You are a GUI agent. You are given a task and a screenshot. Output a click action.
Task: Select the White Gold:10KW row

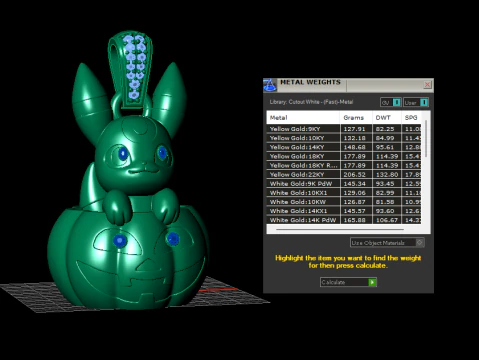coord(344,202)
